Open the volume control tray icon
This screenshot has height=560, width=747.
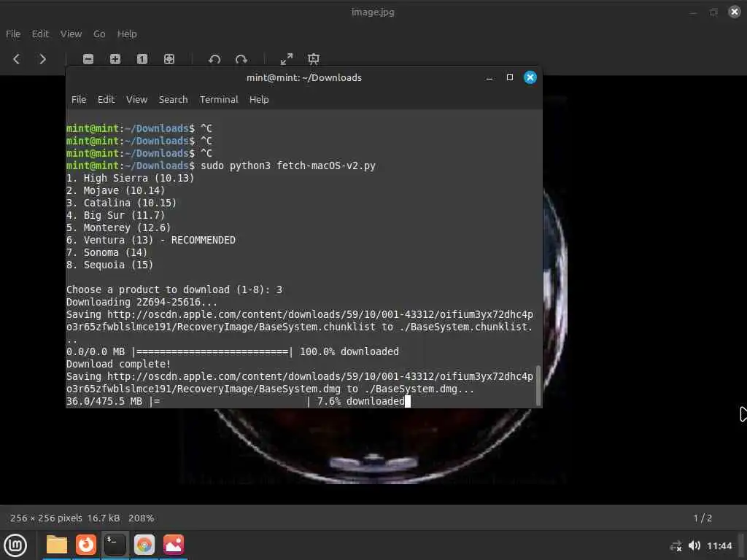[694, 545]
